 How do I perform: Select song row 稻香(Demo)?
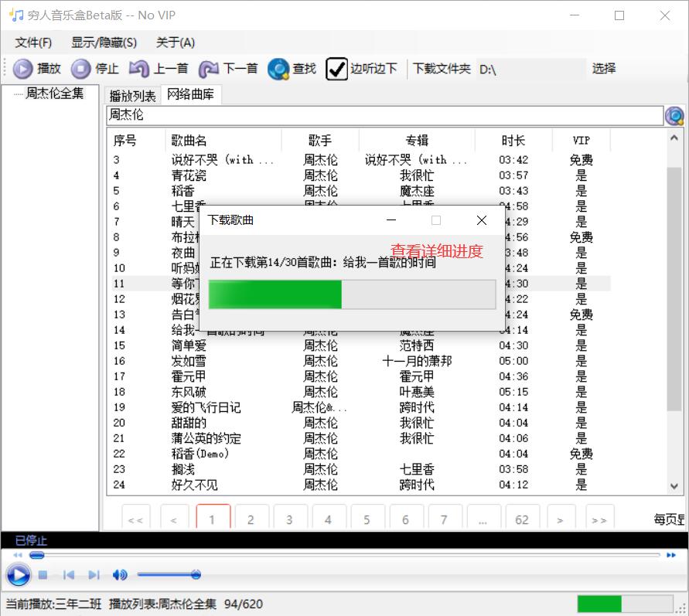[x=360, y=454]
